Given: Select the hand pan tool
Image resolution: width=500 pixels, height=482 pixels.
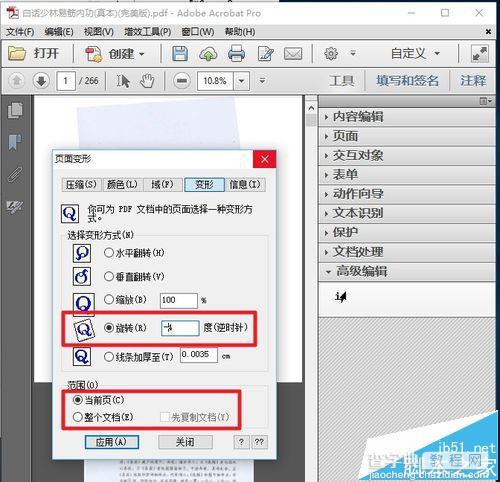Looking at the screenshot, I should [x=147, y=81].
